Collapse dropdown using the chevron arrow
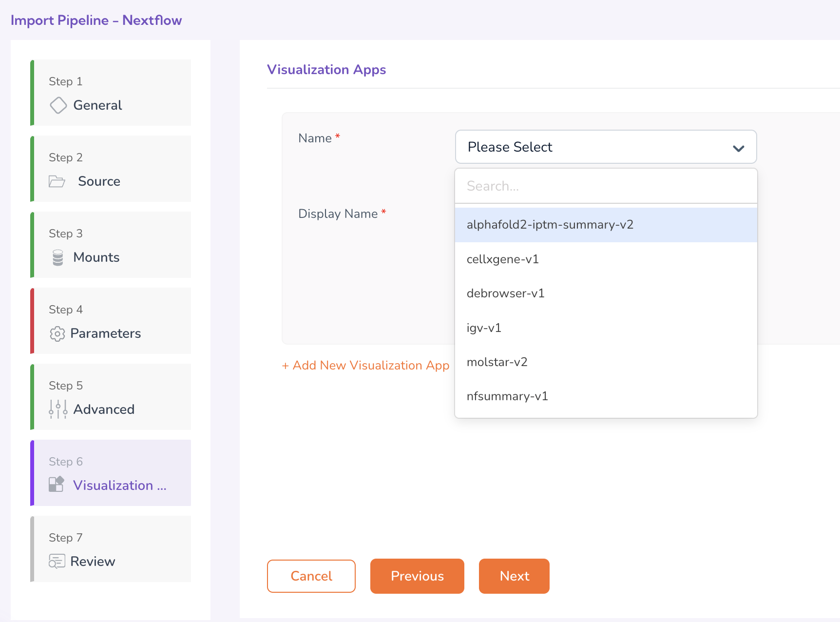Viewport: 840px width, 622px height. (738, 148)
